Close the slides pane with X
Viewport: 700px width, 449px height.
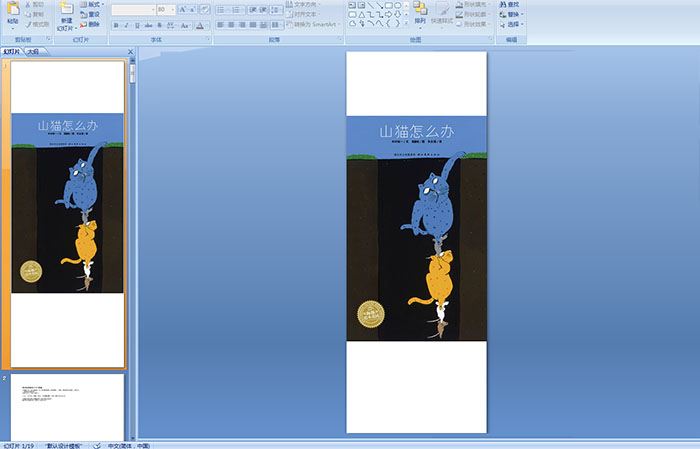click(x=130, y=52)
